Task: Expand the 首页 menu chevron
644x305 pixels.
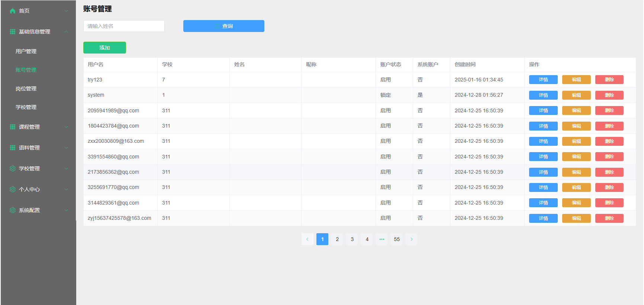Action: [66, 11]
